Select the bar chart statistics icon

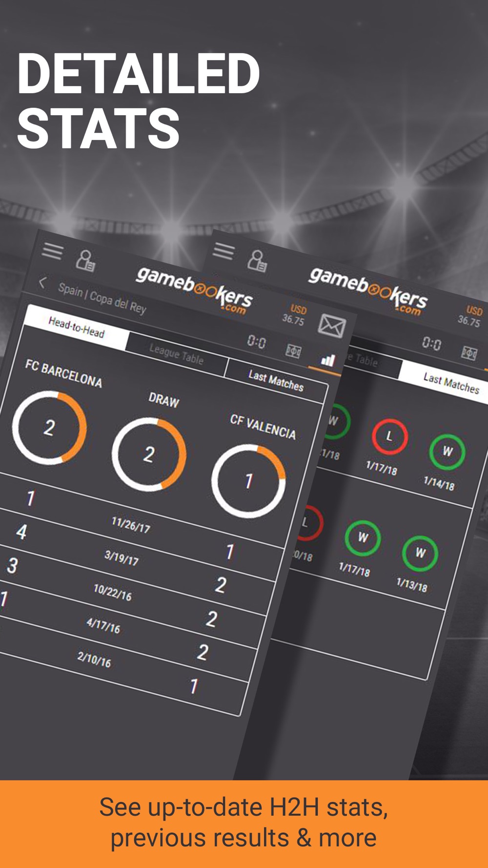pos(327,360)
